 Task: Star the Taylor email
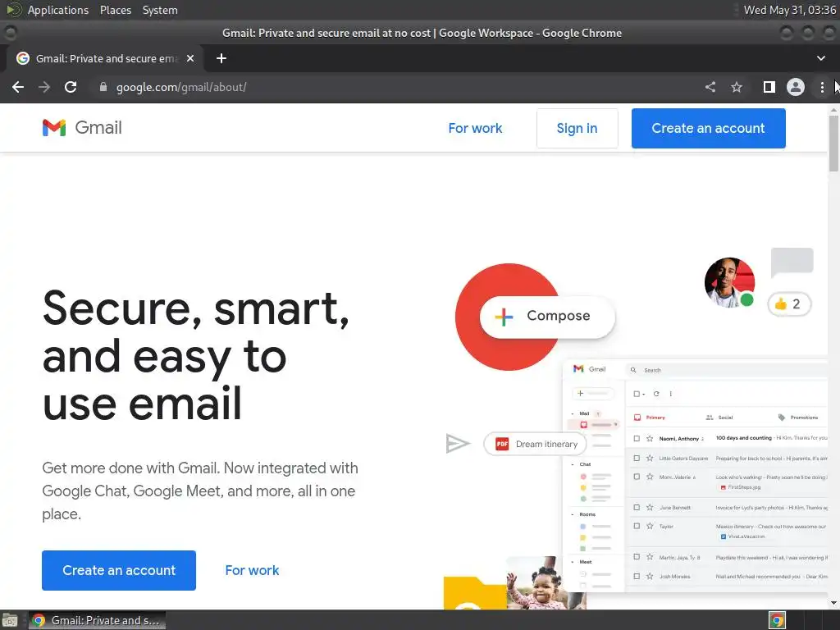click(650, 526)
